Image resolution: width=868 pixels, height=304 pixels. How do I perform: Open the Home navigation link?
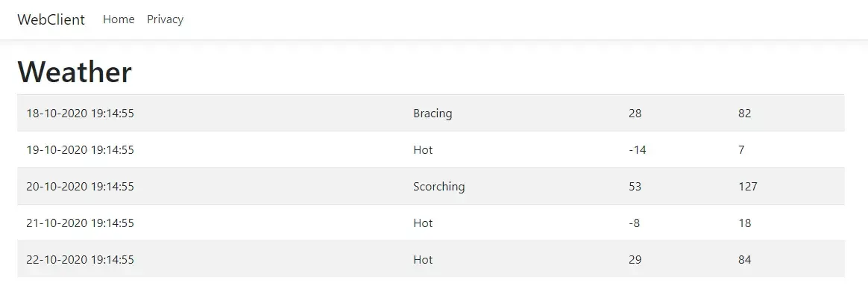point(119,19)
